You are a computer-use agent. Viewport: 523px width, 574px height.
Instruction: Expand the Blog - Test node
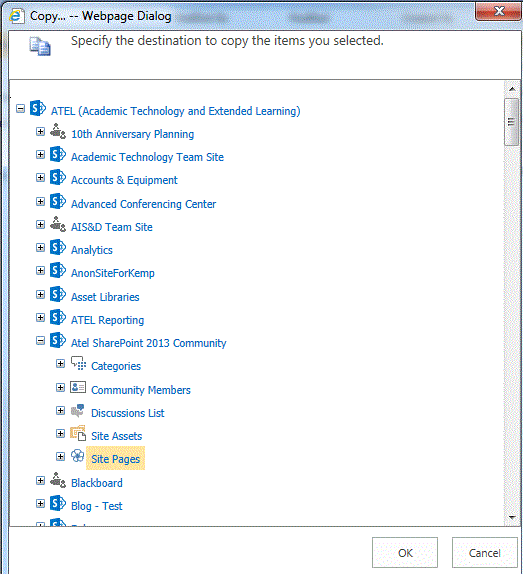(x=41, y=503)
